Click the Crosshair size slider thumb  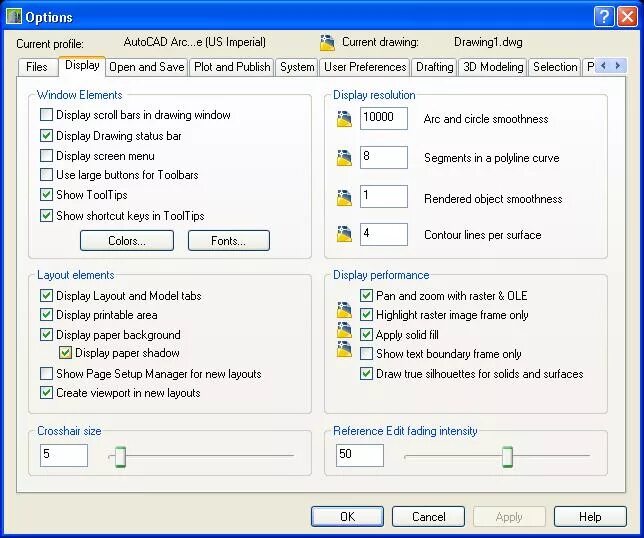tap(120, 456)
